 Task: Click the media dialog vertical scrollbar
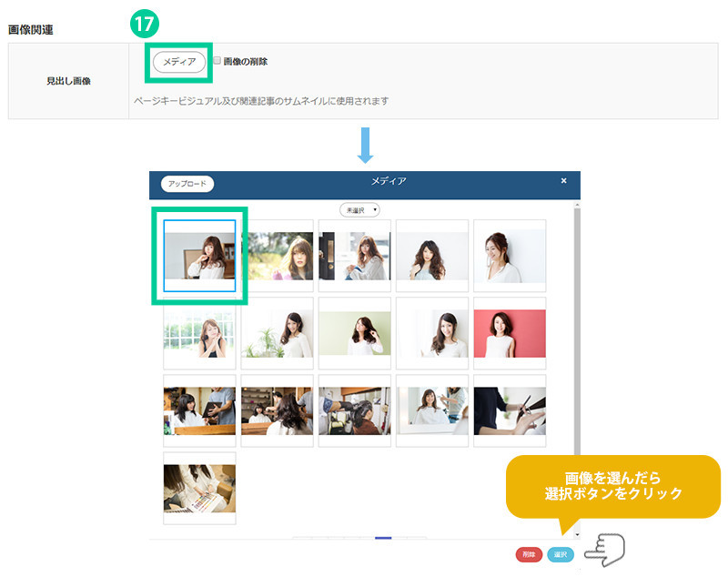pyautogui.click(x=576, y=364)
